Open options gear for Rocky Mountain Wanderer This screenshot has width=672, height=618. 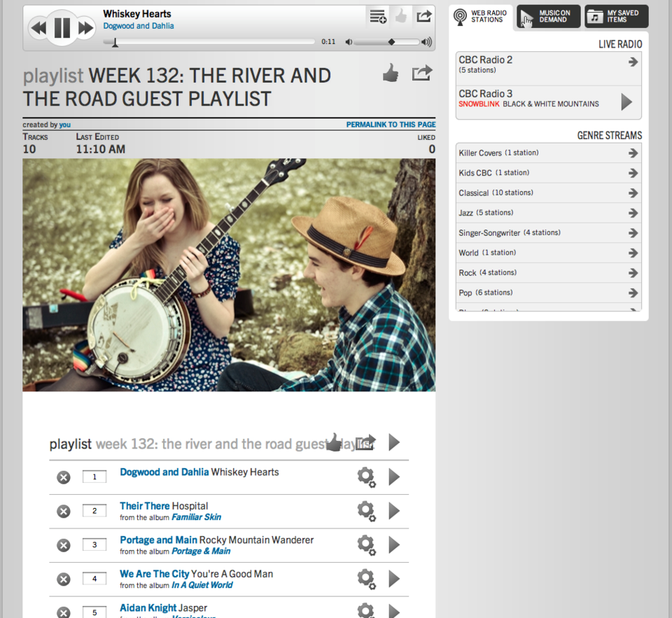366,545
